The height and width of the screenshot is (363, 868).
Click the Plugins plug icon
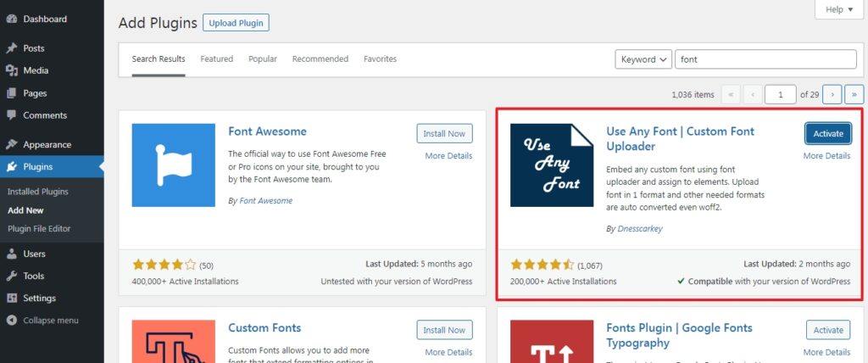coord(12,167)
